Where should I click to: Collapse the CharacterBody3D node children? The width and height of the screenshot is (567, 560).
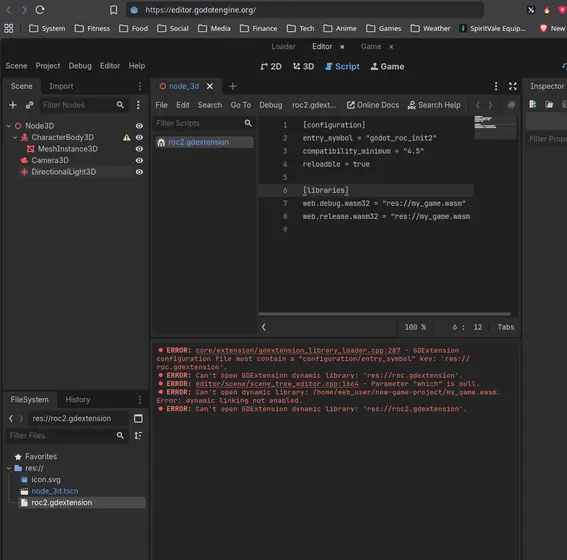pos(15,137)
